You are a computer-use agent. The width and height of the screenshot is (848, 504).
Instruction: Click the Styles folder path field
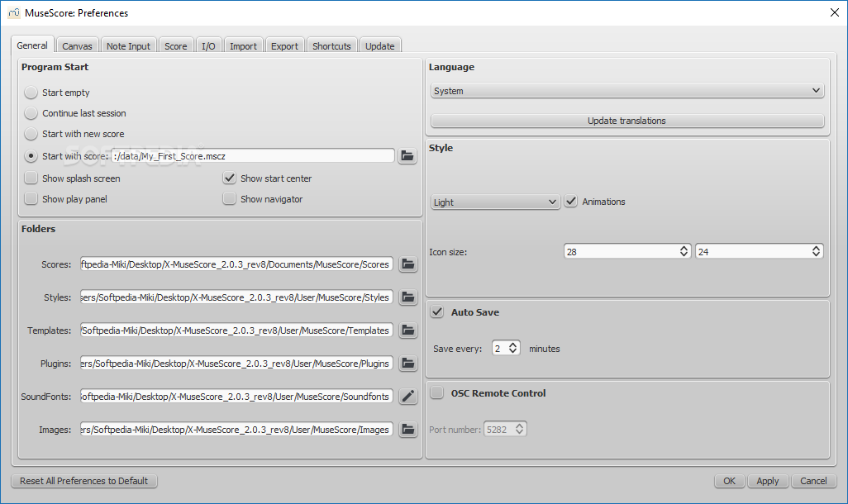(x=237, y=297)
